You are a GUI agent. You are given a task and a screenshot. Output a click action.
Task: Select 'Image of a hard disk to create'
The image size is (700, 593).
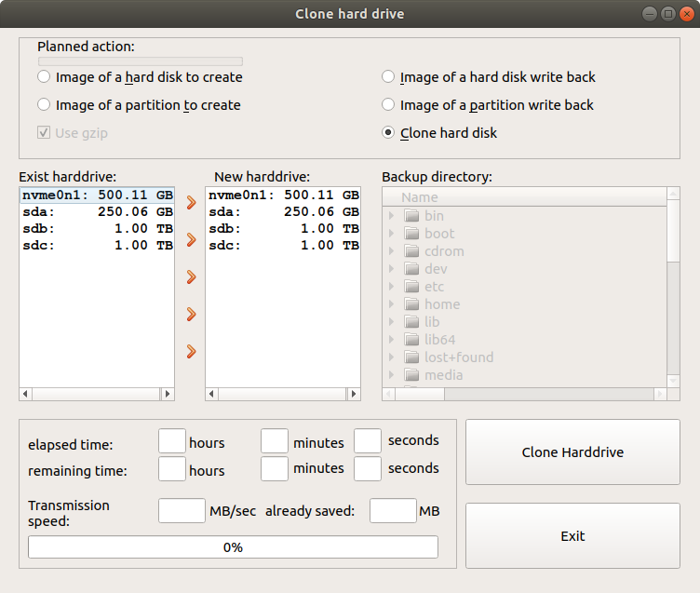click(141, 77)
